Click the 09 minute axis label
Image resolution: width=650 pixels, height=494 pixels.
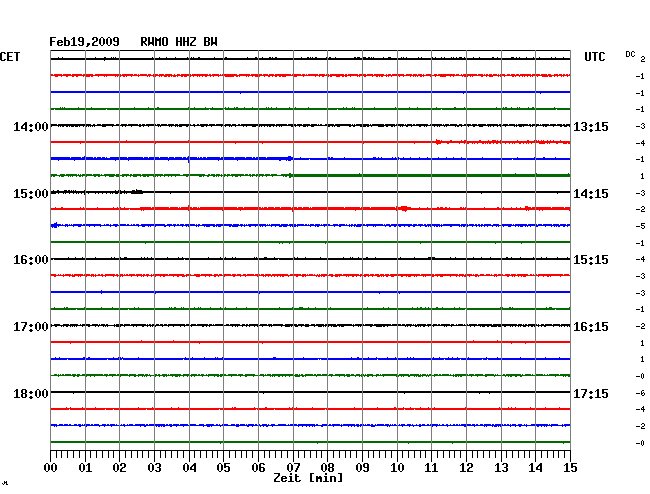362,467
